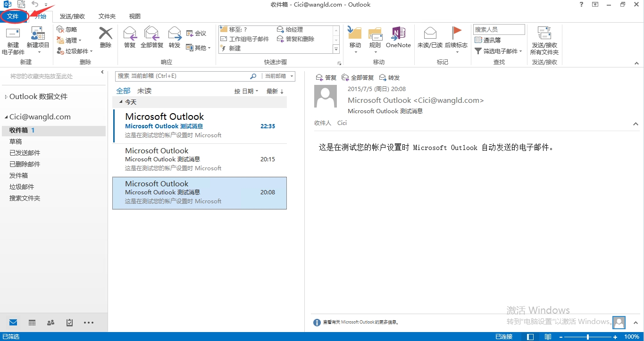
Task: Collapse the folder pane with the arrow
Action: click(102, 72)
